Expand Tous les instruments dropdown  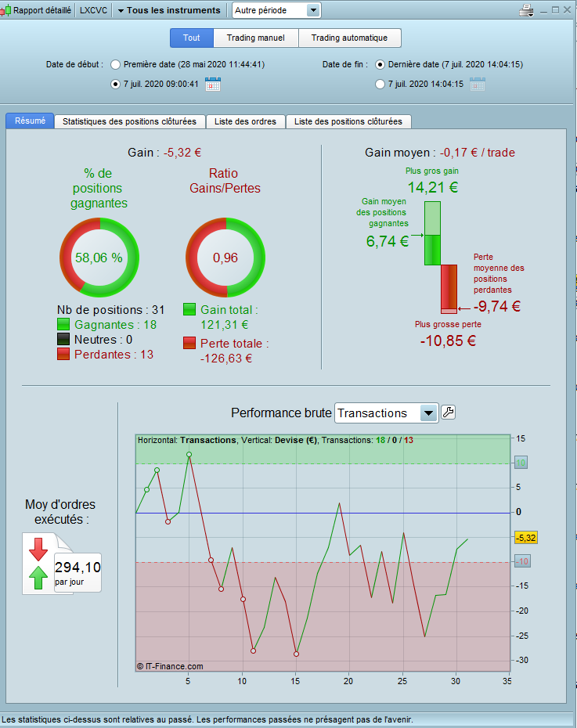tap(169, 10)
